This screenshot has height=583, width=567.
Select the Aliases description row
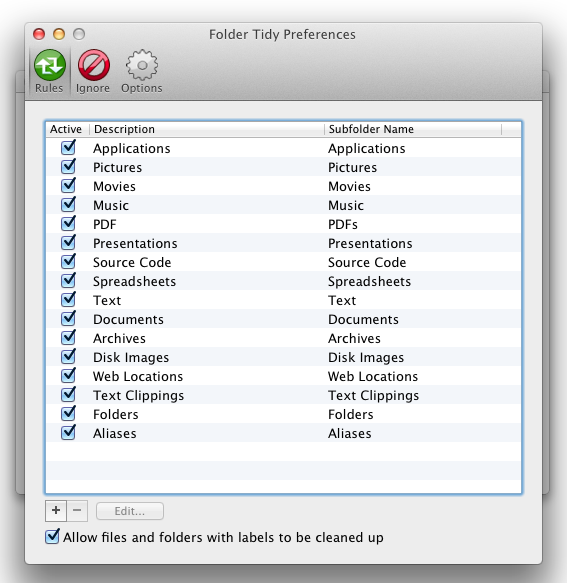pos(115,433)
